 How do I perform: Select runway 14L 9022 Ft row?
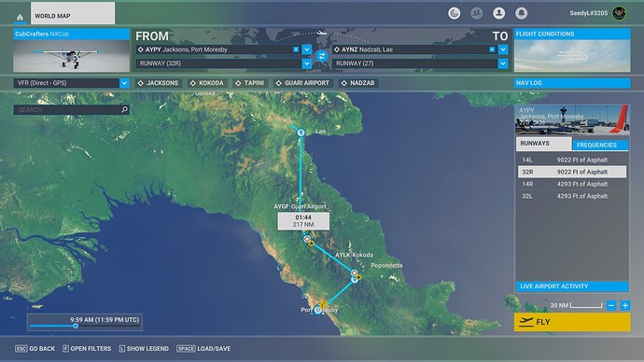(572, 160)
